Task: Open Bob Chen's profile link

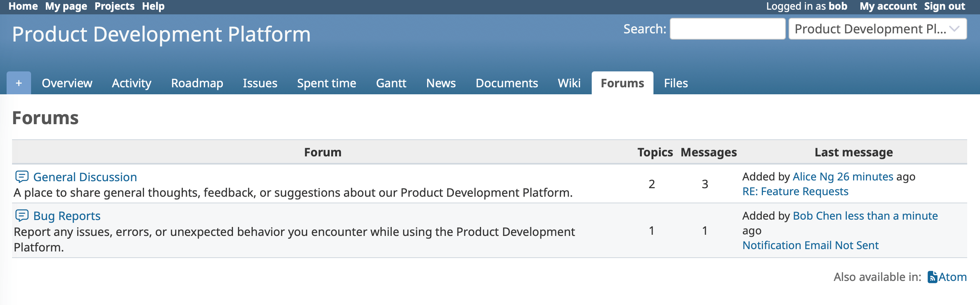Action: (817, 216)
